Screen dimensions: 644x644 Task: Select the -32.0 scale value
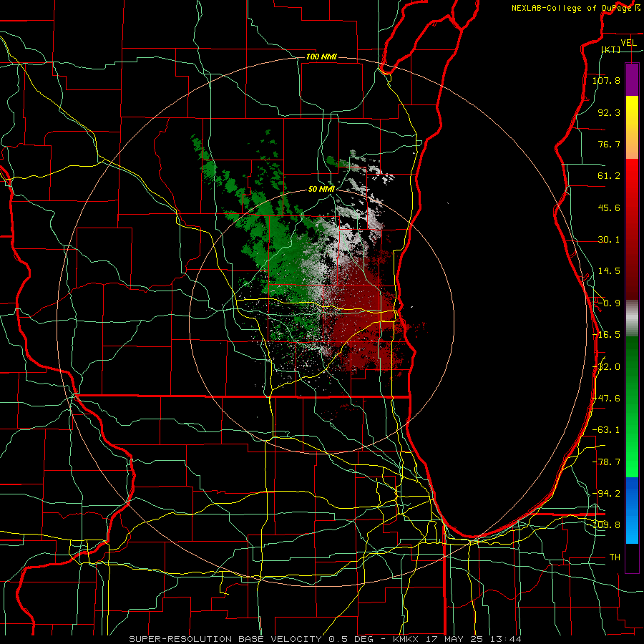606,367
